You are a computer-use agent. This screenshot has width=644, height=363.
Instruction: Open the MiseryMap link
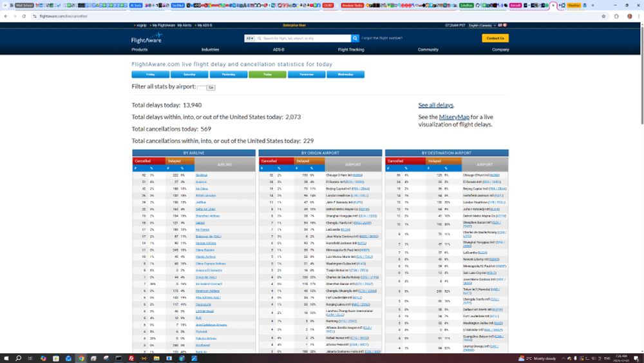click(x=454, y=117)
